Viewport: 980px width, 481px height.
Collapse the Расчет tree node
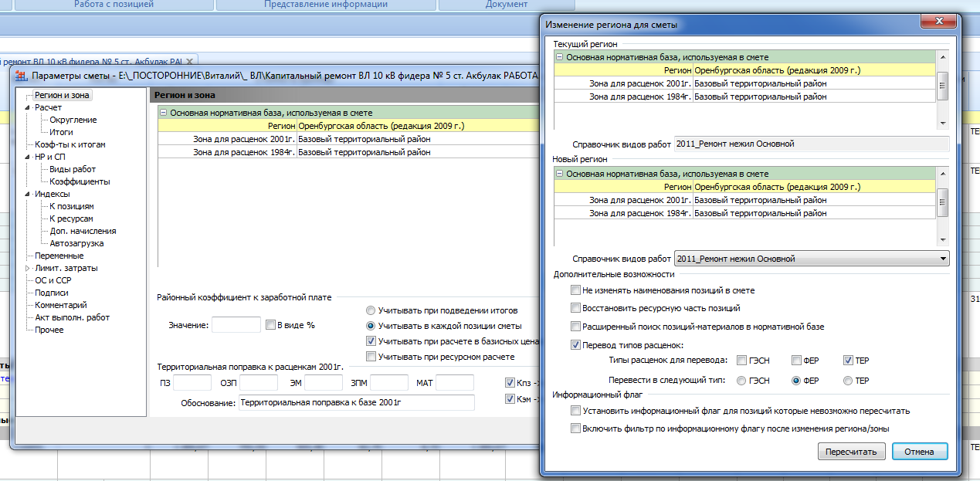28,108
